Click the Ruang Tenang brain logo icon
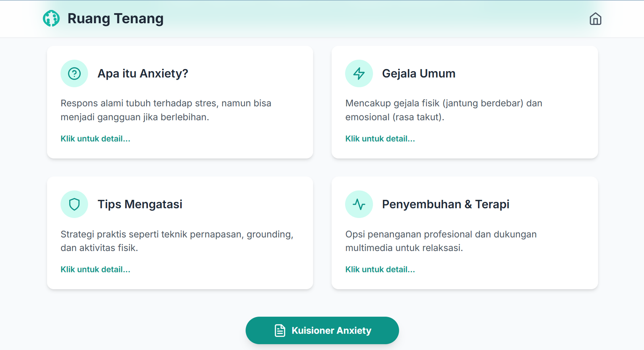This screenshot has width=644, height=350. (x=51, y=19)
